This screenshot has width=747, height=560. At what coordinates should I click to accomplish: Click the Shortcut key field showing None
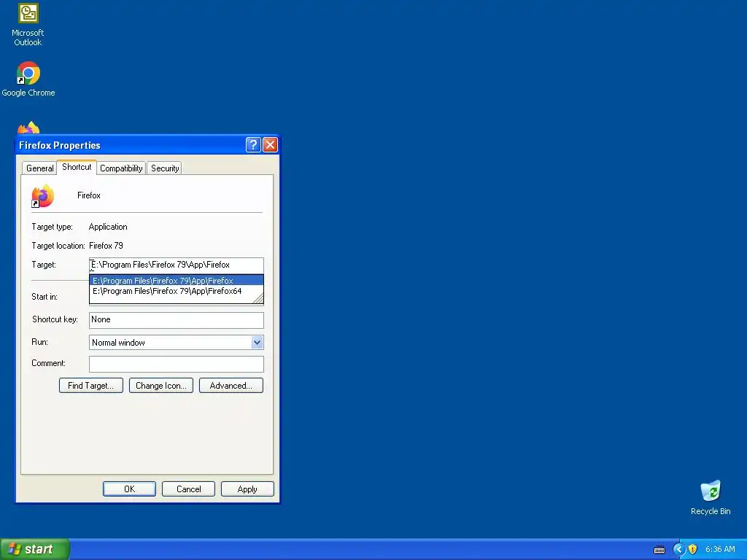[x=177, y=320]
